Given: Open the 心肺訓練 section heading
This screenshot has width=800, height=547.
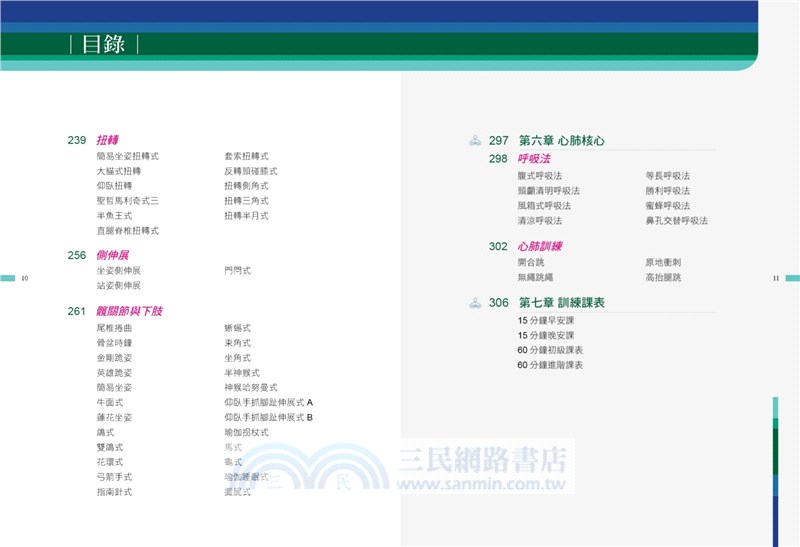Looking at the screenshot, I should 539,246.
